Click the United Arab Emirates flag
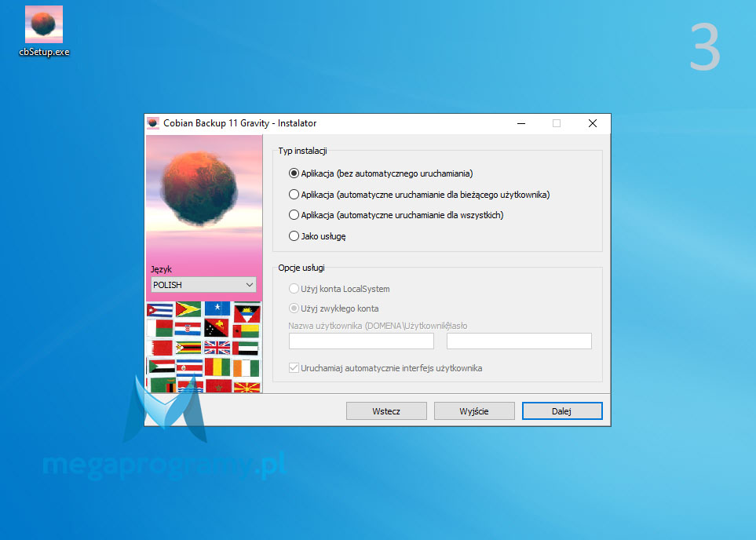This screenshot has height=540, width=756. (246, 348)
